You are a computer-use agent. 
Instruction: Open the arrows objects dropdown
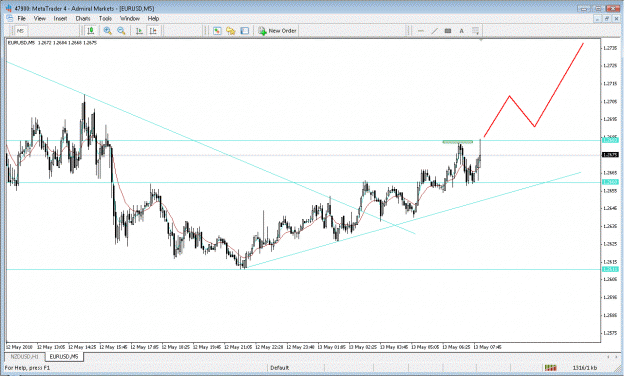pyautogui.click(x=476, y=31)
